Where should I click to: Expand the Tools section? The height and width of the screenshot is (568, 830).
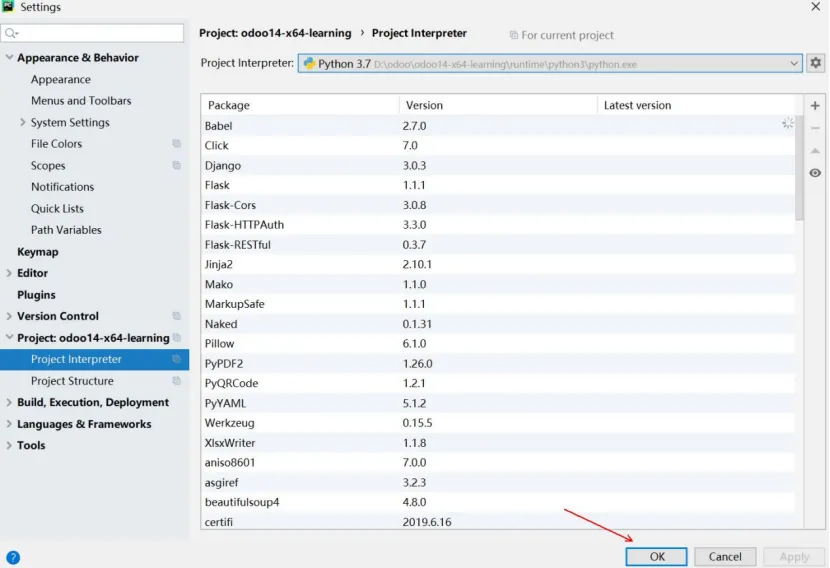(x=9, y=445)
